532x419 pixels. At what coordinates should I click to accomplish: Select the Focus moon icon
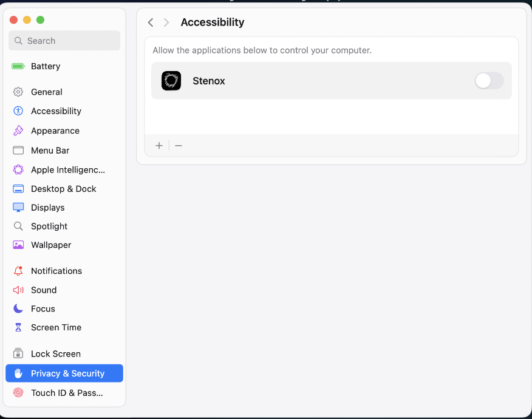18,308
